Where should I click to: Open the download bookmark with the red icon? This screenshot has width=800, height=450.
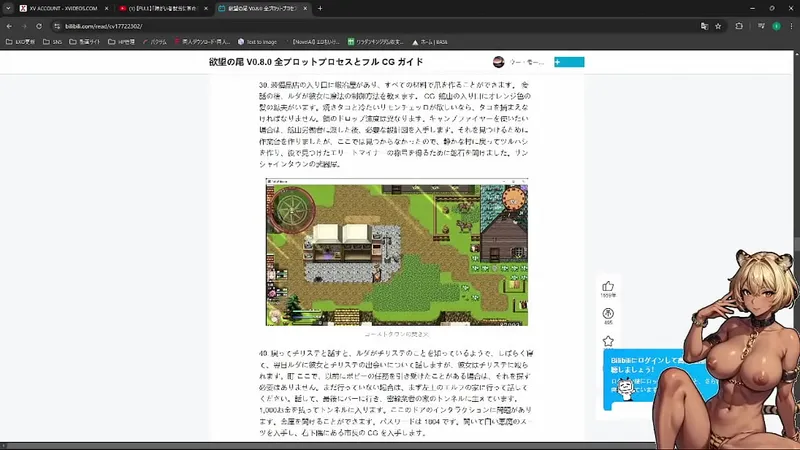[202, 42]
